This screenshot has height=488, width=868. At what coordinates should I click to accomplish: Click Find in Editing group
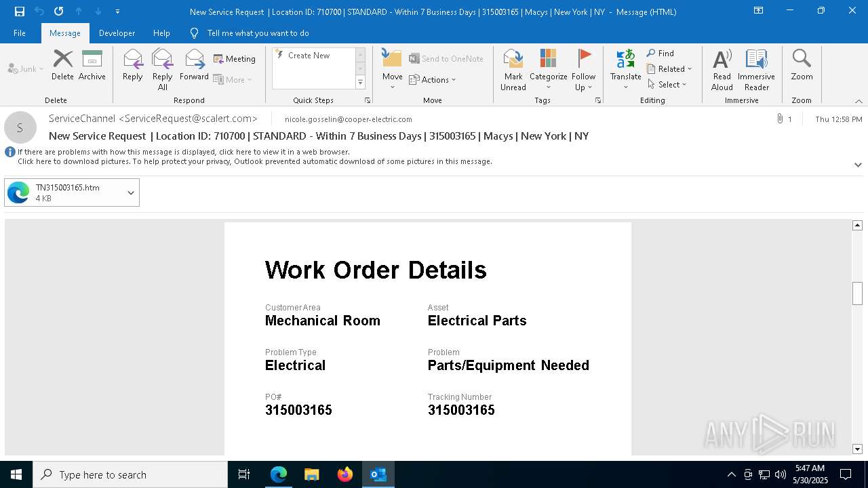coord(660,53)
